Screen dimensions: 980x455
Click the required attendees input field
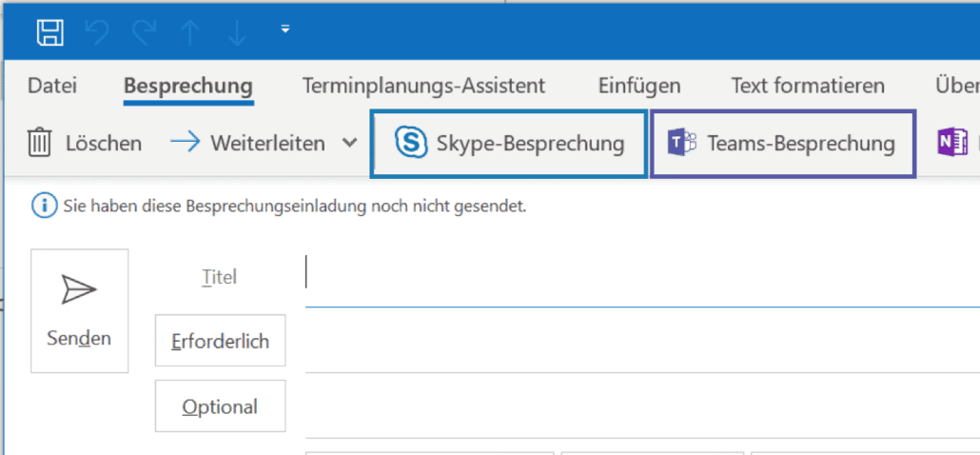click(x=642, y=341)
